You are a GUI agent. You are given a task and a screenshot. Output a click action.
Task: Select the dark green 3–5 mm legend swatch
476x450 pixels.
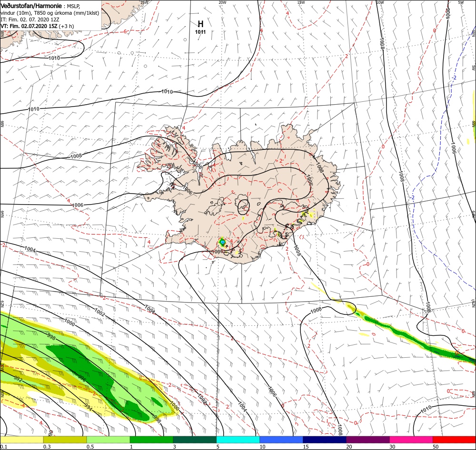pos(195,440)
